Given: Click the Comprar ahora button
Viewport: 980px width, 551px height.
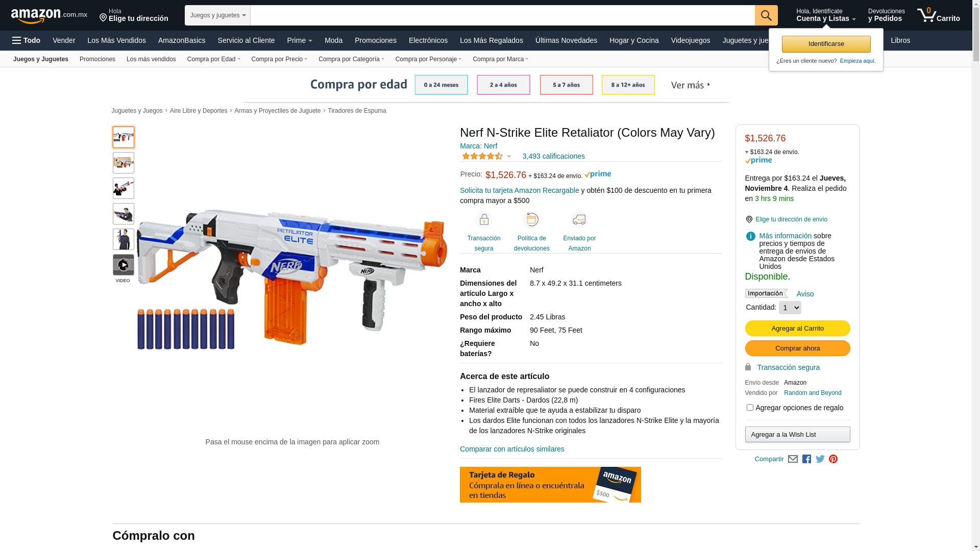Looking at the screenshot, I should tap(797, 348).
